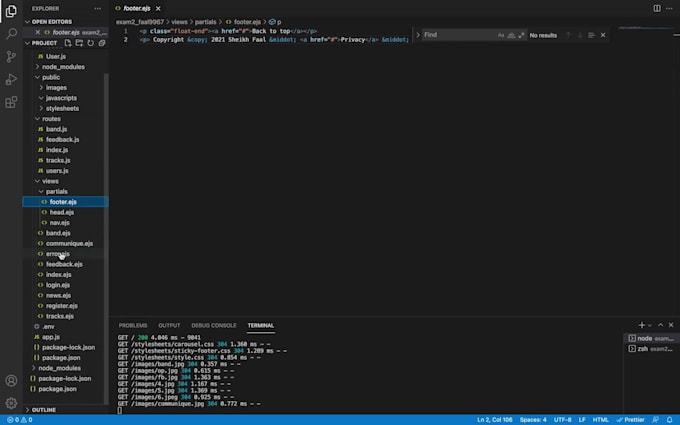Expand the images folder
This screenshot has width=680, height=425.
point(56,88)
